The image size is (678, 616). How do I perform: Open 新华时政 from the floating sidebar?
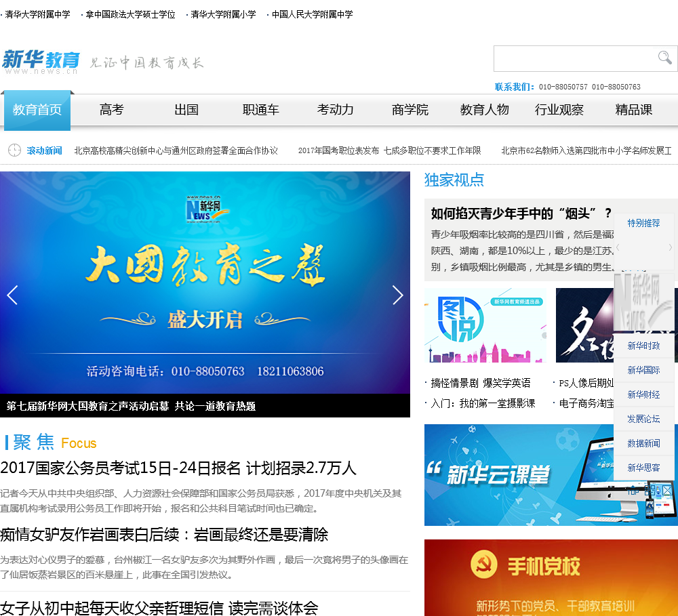(x=644, y=346)
